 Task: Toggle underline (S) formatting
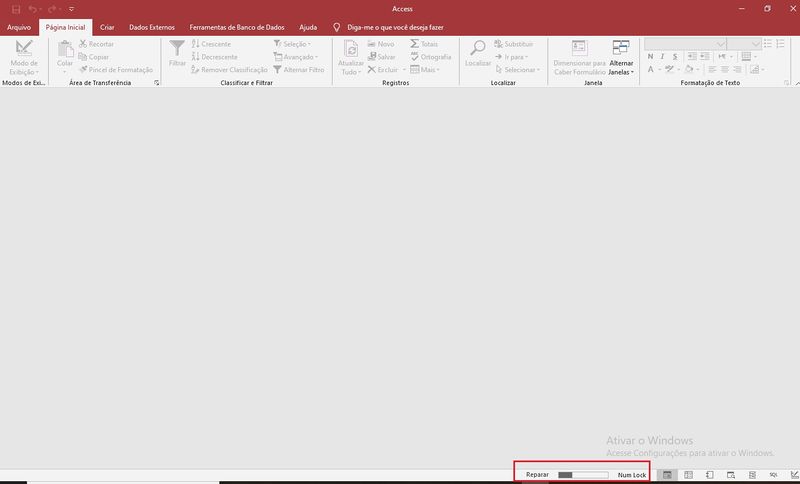click(675, 57)
